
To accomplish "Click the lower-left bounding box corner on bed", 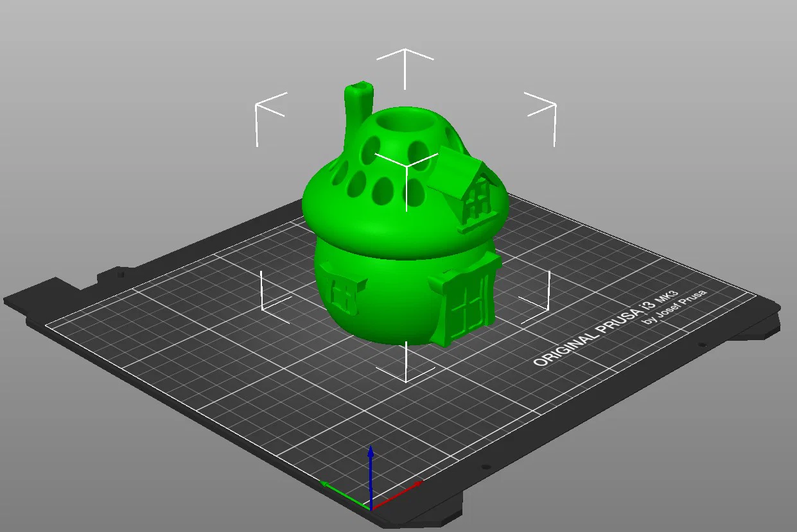I will pyautogui.click(x=275, y=291).
